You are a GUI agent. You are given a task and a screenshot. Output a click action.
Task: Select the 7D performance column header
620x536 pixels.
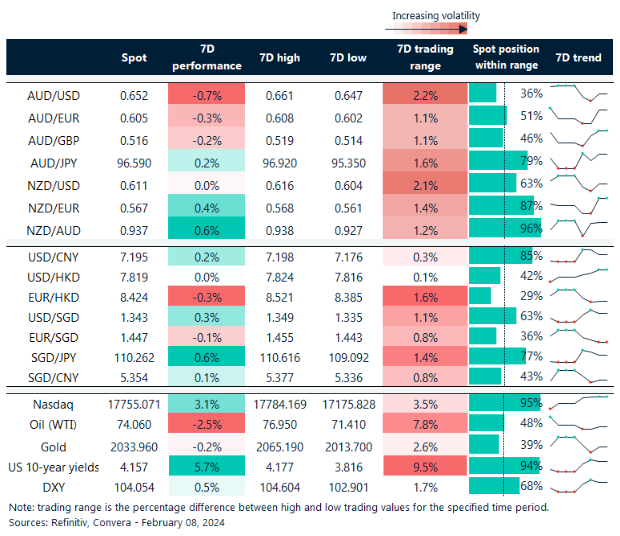[x=207, y=57]
